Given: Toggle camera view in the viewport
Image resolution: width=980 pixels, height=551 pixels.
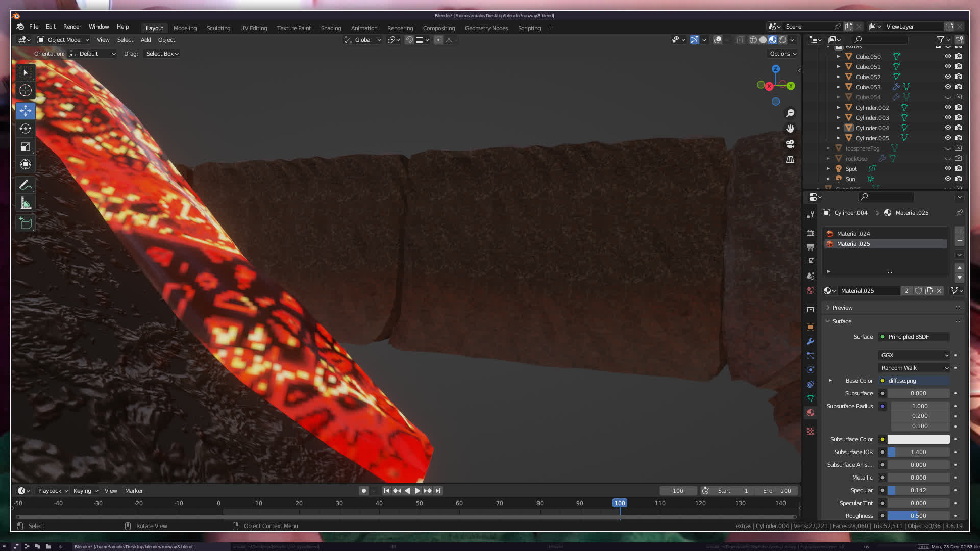Looking at the screenshot, I should point(790,144).
